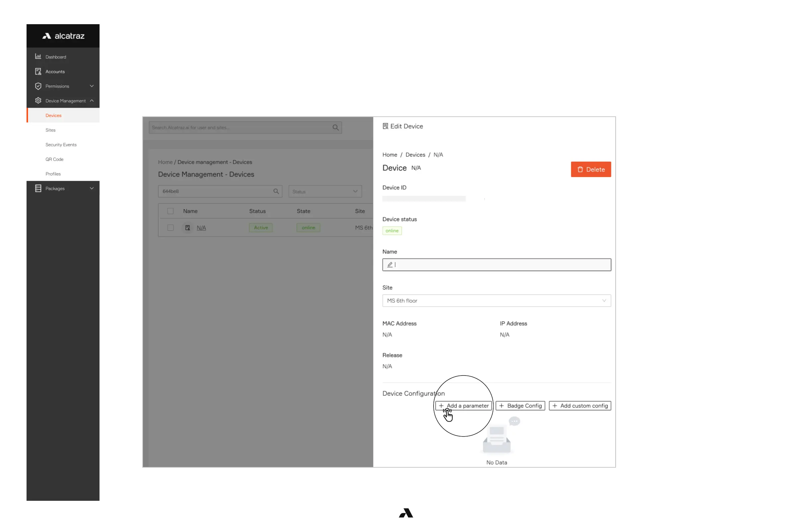This screenshot has height=525, width=812.
Task: Open the Status filter dropdown
Action: [325, 191]
